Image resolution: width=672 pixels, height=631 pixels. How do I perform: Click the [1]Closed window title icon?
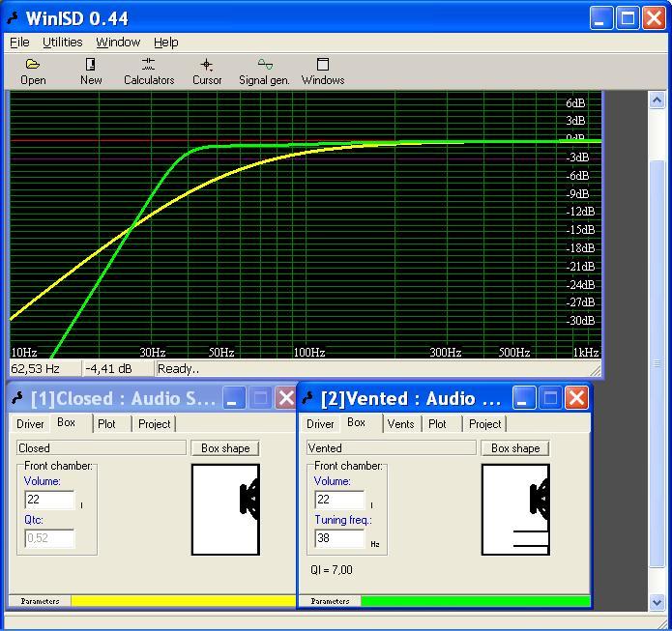coord(18,398)
